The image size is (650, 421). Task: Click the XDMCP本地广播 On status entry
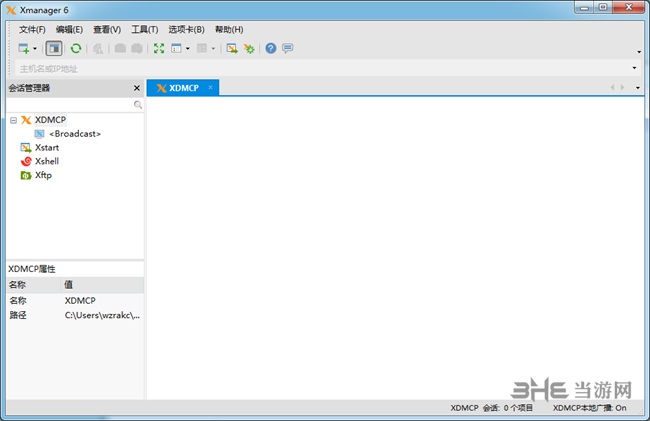tap(589, 408)
